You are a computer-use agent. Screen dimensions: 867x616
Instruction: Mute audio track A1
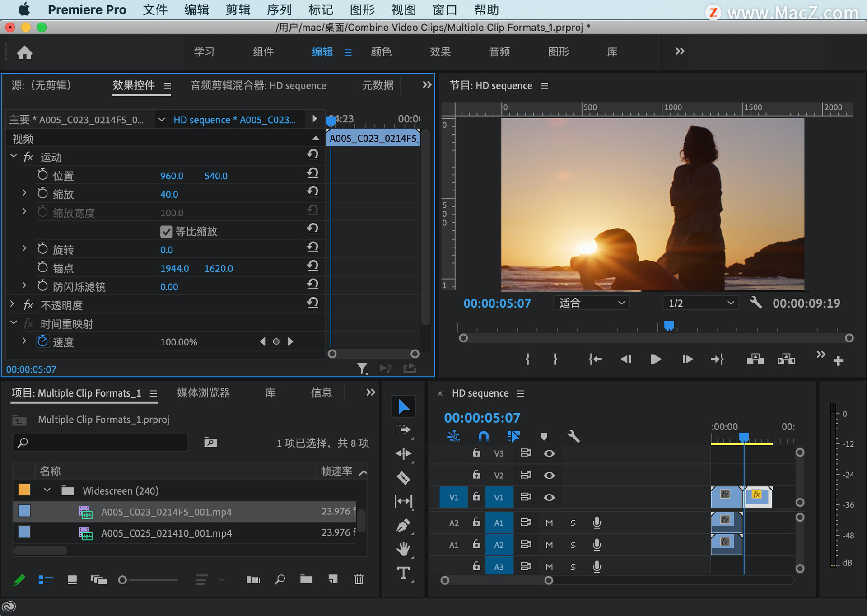tap(549, 523)
